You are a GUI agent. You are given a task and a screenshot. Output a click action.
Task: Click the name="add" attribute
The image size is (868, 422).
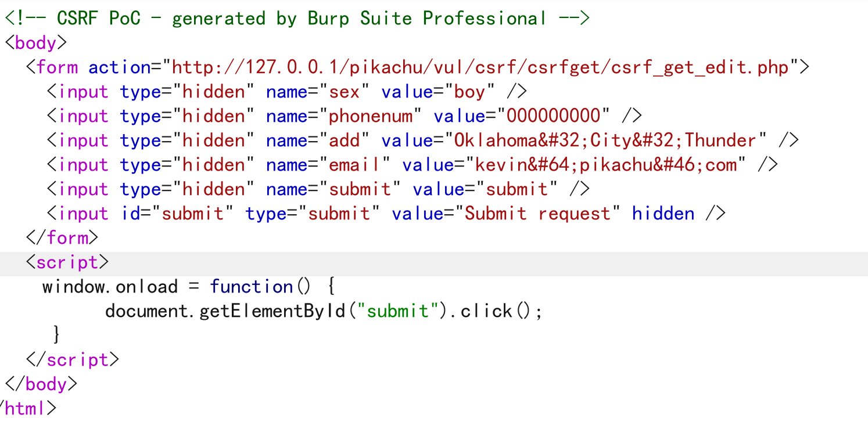[x=318, y=140]
